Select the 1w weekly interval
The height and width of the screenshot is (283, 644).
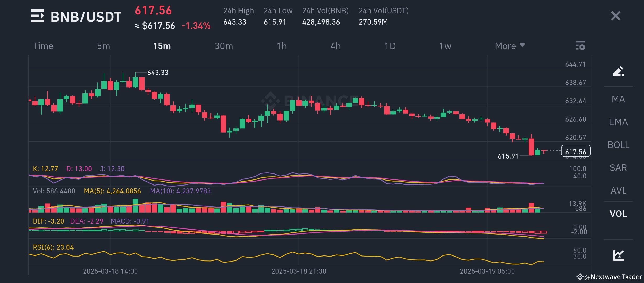point(445,46)
